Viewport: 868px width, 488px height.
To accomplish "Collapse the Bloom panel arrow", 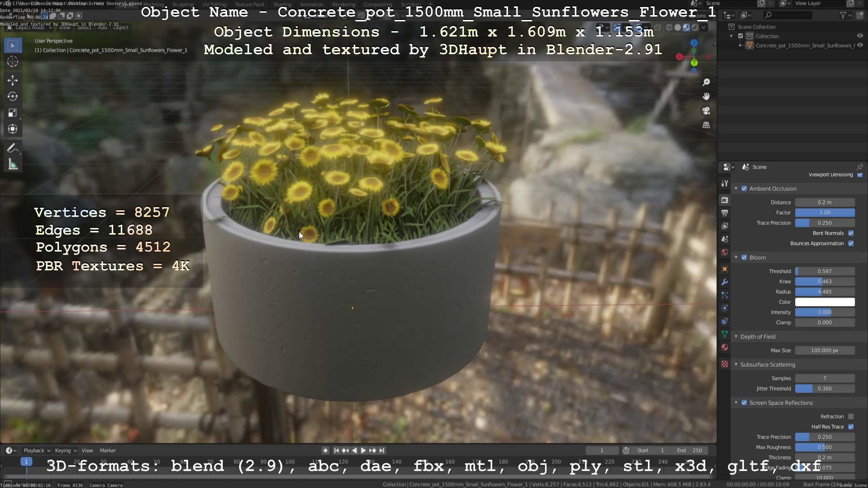I will coord(736,257).
